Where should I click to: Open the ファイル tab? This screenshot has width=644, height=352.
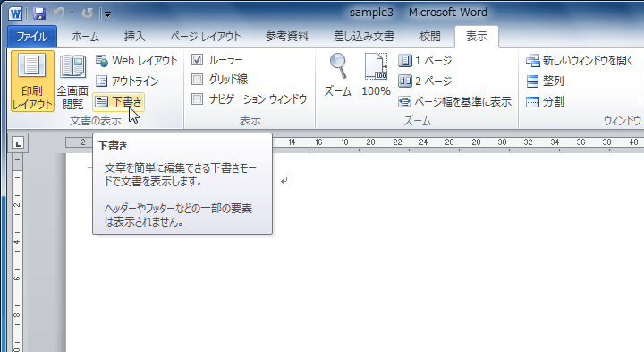(32, 37)
